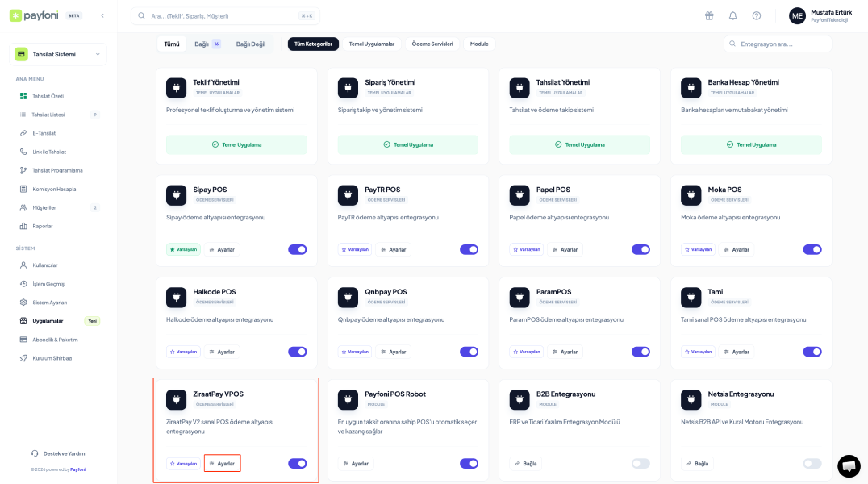Open Komisyon Hesapla in sidebar
Viewport: 868px width, 484px height.
[x=54, y=189]
